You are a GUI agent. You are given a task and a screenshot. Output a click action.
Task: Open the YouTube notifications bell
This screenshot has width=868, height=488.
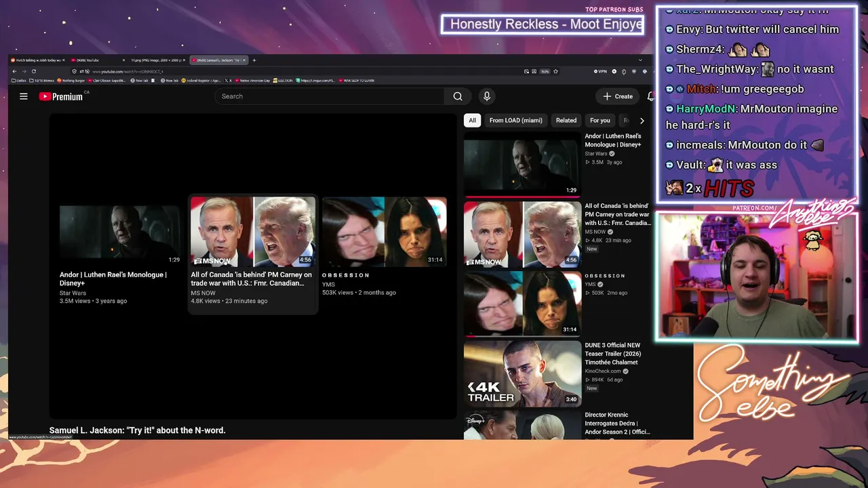650,96
